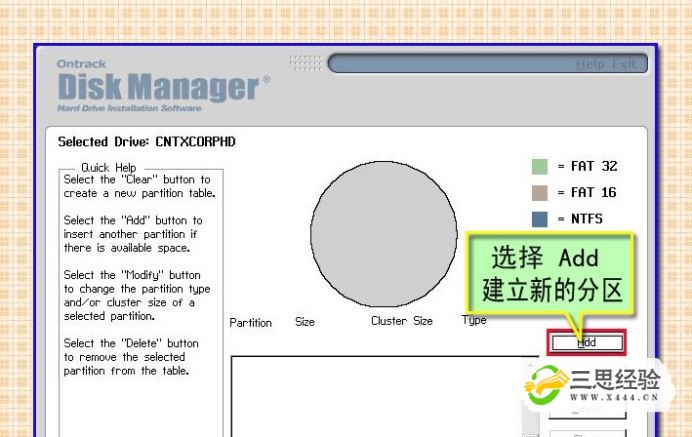This screenshot has width=692, height=437.
Task: Select the Cluster Size column header
Action: click(401, 321)
